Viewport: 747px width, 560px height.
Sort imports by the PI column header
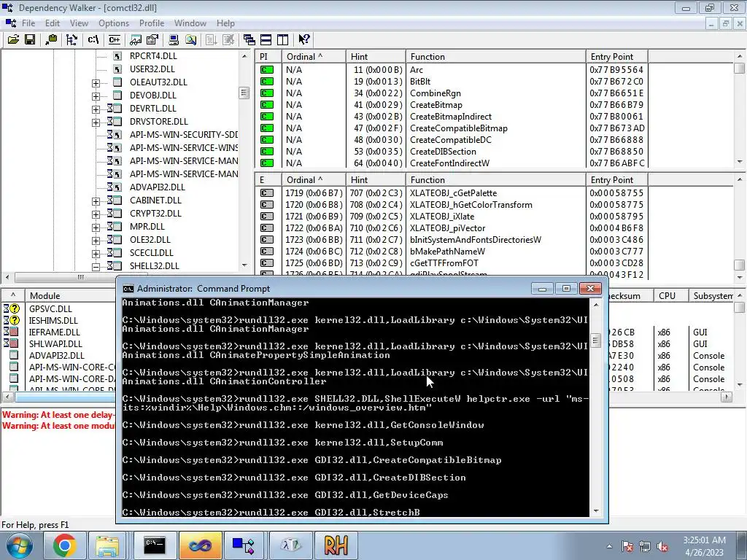pyautogui.click(x=268, y=56)
